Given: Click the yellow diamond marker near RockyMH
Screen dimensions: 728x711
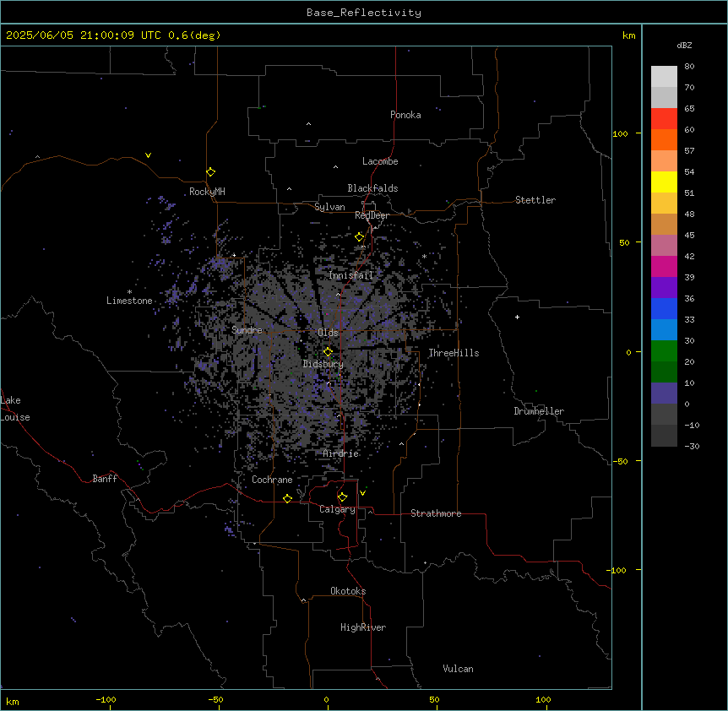Looking at the screenshot, I should pyautogui.click(x=211, y=172).
